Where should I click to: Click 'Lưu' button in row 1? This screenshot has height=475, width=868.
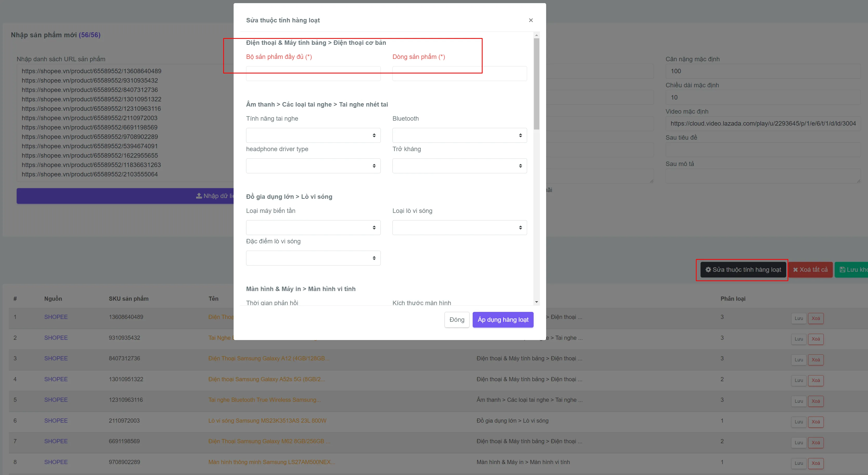tap(798, 318)
